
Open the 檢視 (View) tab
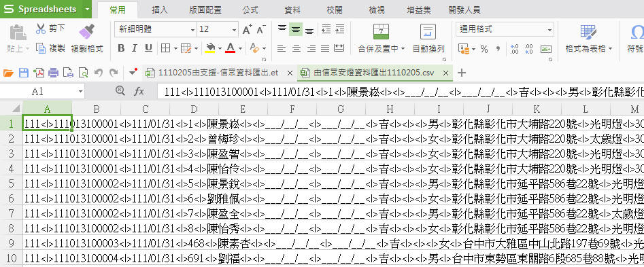pyautogui.click(x=377, y=10)
